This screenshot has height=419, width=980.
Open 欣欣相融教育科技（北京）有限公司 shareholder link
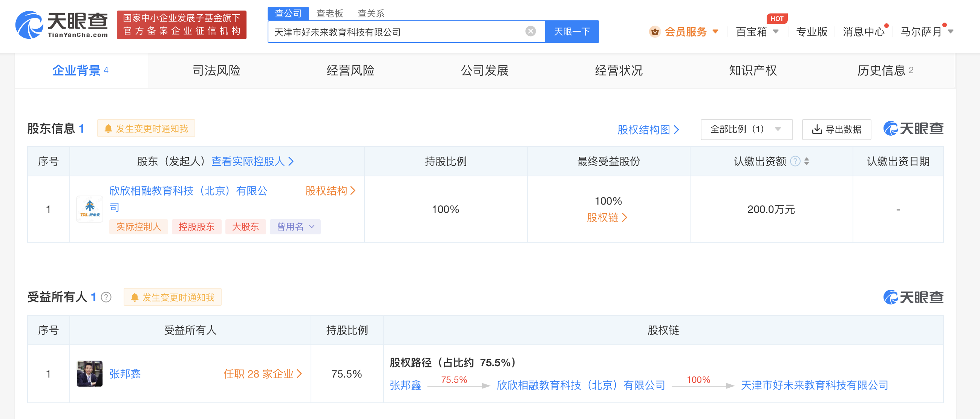188,199
